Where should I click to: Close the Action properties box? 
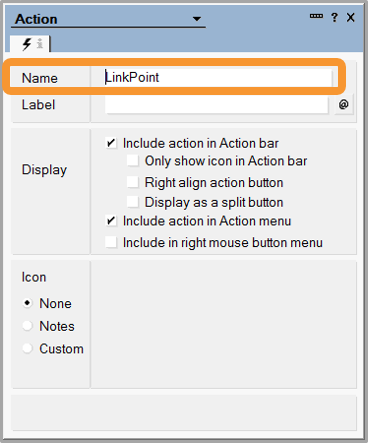pyautogui.click(x=351, y=17)
